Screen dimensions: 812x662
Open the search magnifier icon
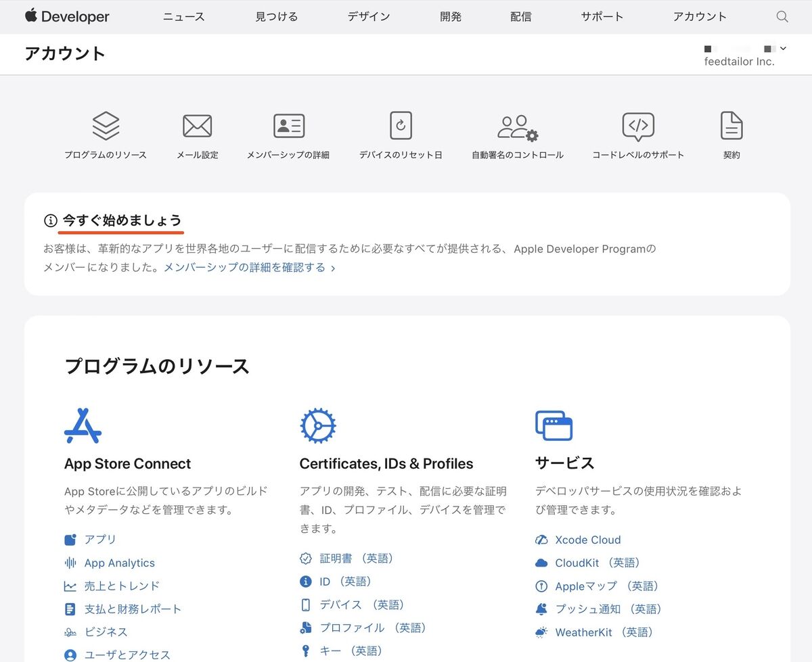tap(782, 17)
